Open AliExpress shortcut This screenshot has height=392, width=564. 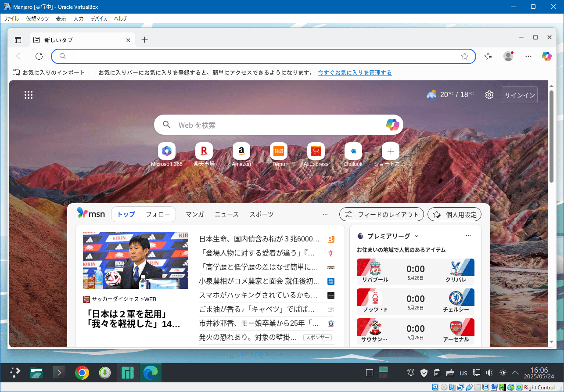tap(316, 155)
